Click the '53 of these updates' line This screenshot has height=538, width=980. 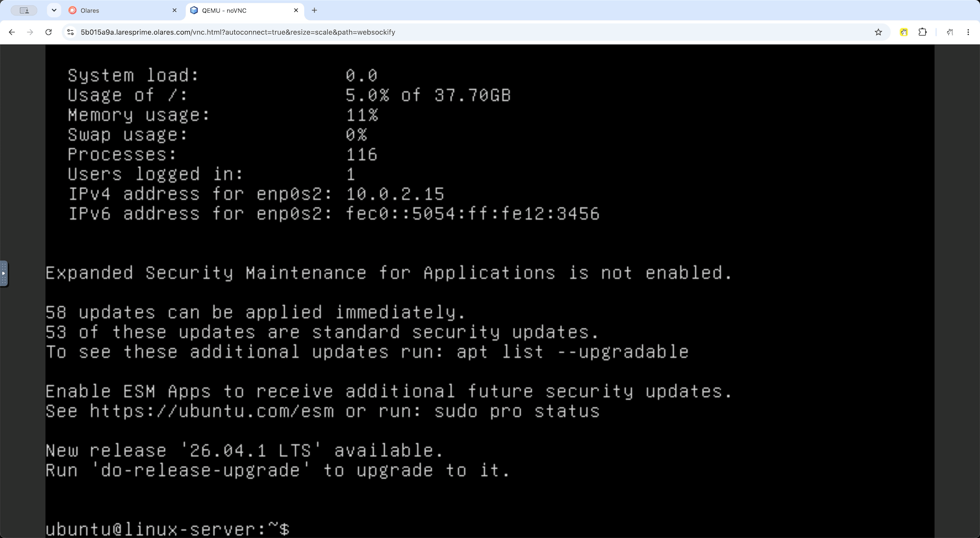click(322, 332)
